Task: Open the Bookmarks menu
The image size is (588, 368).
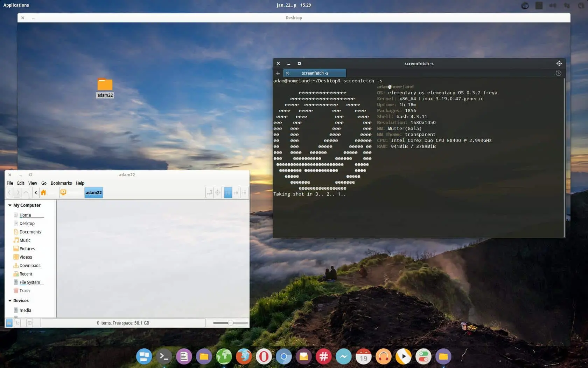Action: point(61,183)
